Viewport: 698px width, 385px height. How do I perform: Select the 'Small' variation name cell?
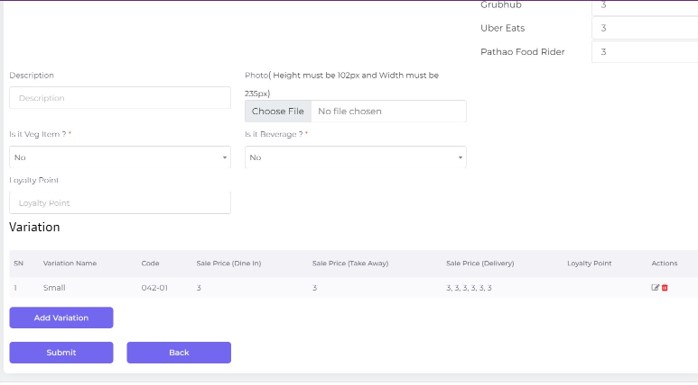point(54,288)
